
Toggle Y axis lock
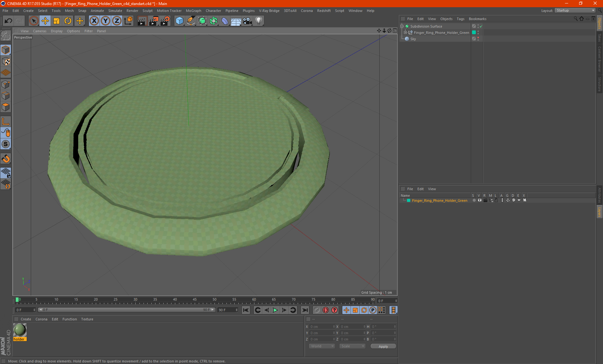[106, 21]
